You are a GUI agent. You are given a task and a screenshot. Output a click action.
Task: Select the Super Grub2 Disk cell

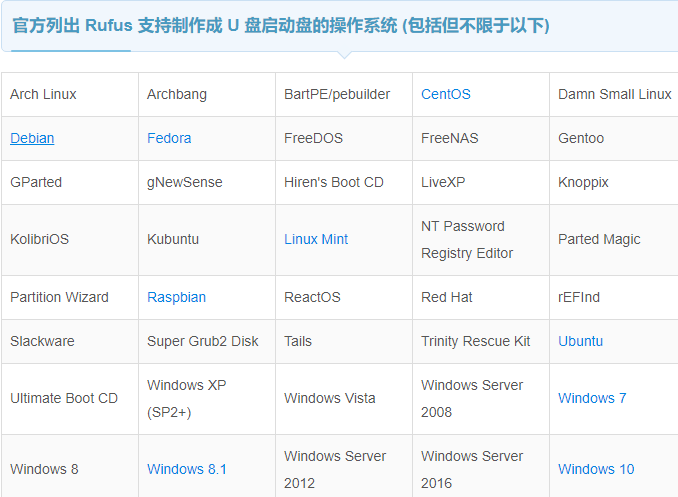[207, 341]
